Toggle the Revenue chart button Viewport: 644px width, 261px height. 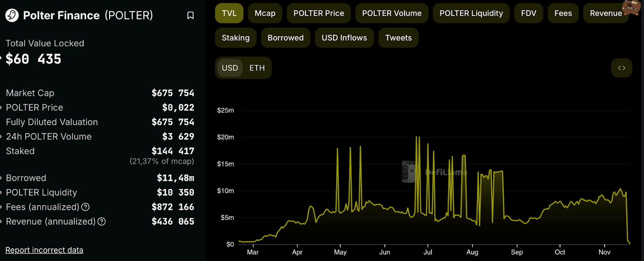click(606, 13)
